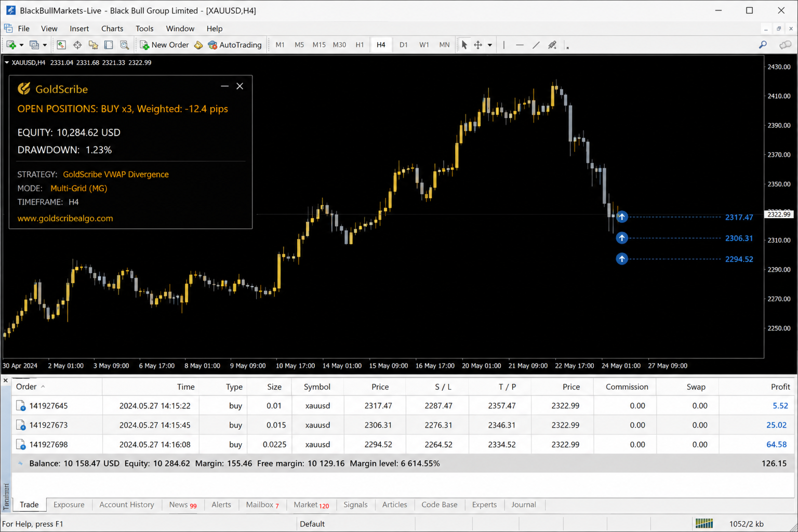This screenshot has width=798, height=532.
Task: Click the order icon for ticket 141927645
Action: point(21,406)
